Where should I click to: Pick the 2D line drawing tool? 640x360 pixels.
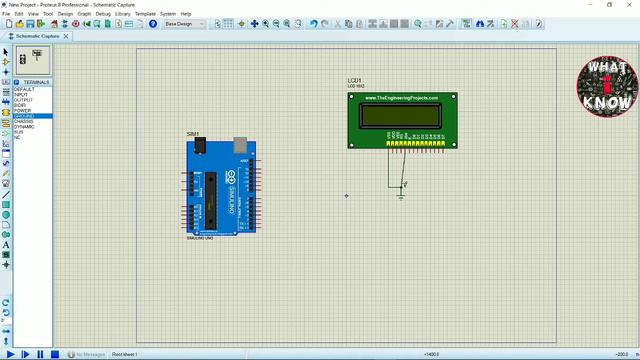pyautogui.click(x=6, y=195)
